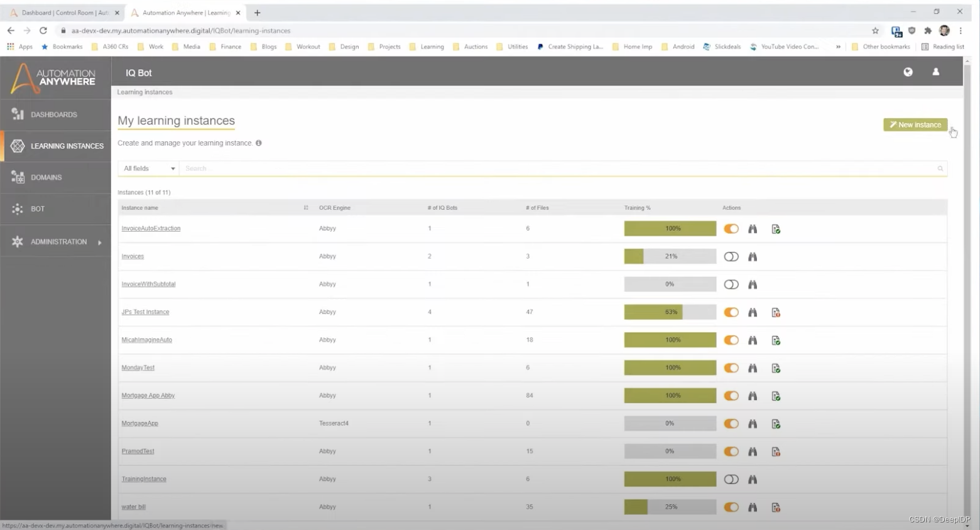The width and height of the screenshot is (980, 530).
Task: Open binoculars view for InvoiceAutoExtraction row
Action: coord(753,229)
